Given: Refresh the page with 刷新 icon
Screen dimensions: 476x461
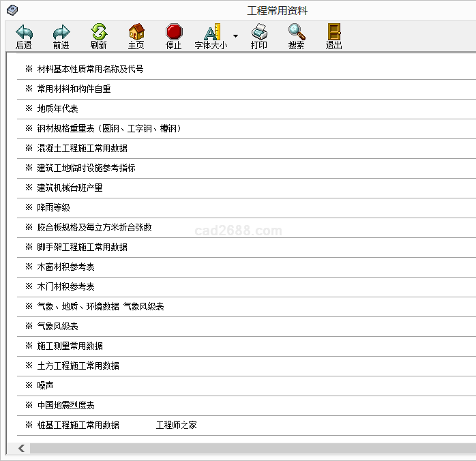Looking at the screenshot, I should [99, 32].
